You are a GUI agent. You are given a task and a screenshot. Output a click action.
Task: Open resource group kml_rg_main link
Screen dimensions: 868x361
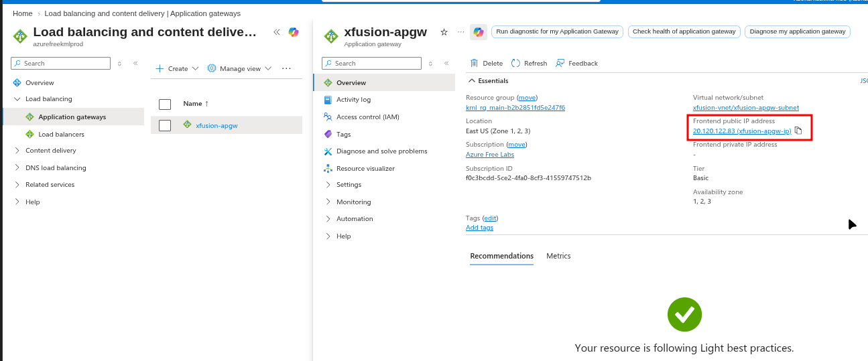515,107
